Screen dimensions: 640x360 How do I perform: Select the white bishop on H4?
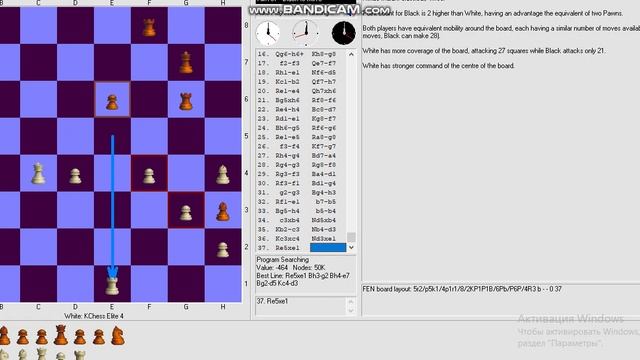point(223,174)
